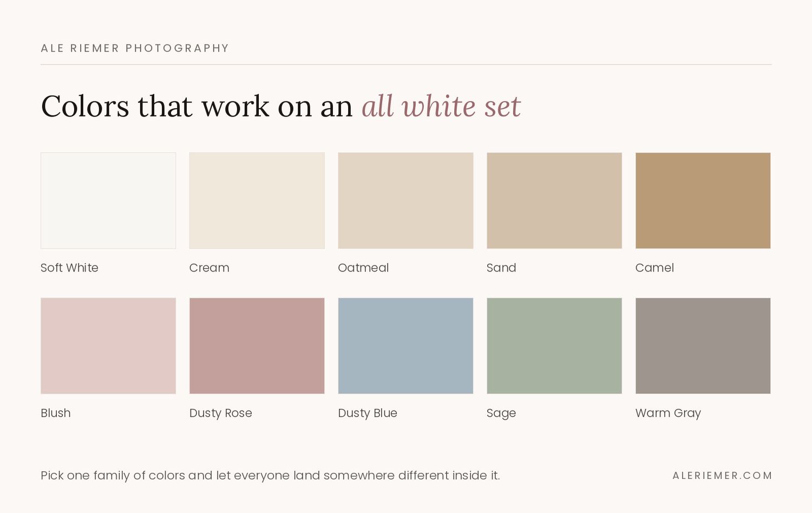The height and width of the screenshot is (513, 812).
Task: Pick the Dusty Rose color swatch
Action: 257,346
